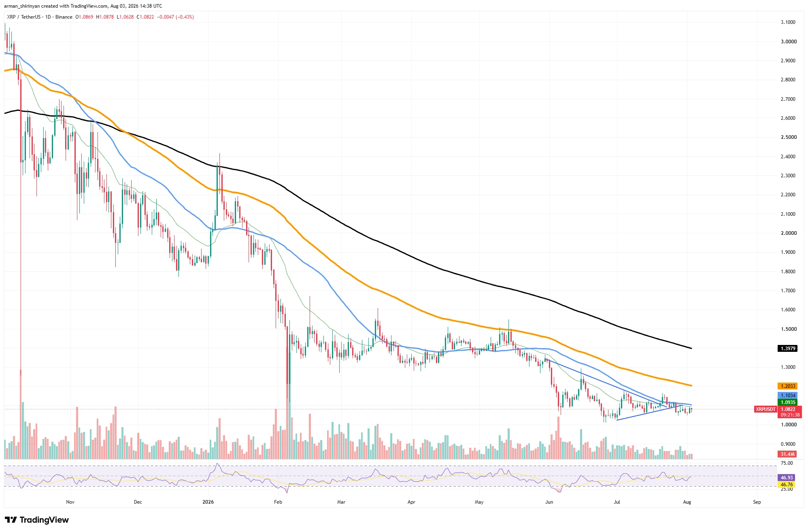Click the green 1.0935 moving average label
Screen dimensions: 808x532
788,402
